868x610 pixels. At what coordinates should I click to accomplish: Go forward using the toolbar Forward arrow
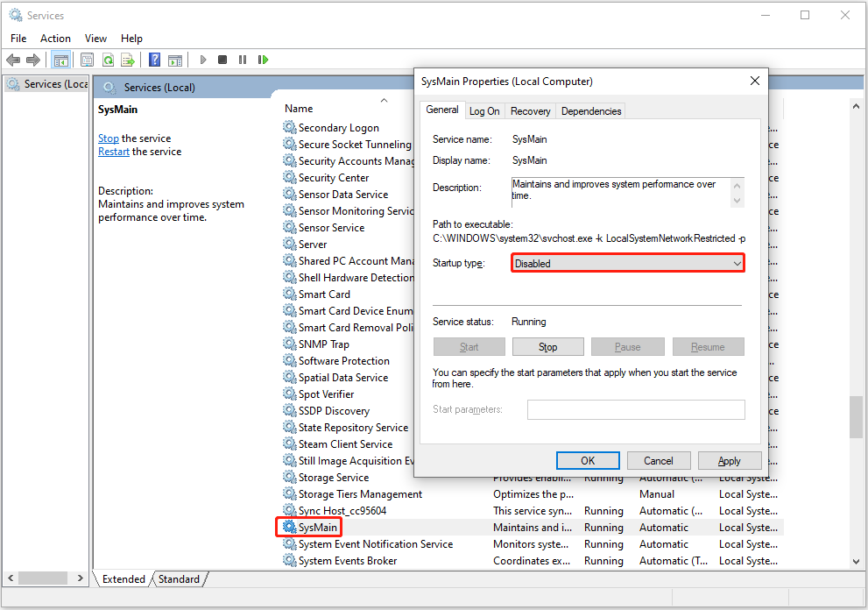tap(33, 60)
